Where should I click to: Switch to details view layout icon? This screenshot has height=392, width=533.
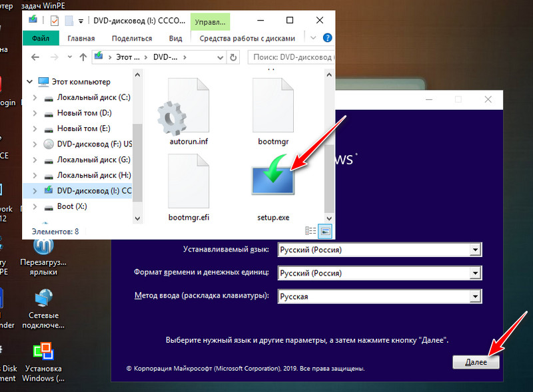coord(310,231)
